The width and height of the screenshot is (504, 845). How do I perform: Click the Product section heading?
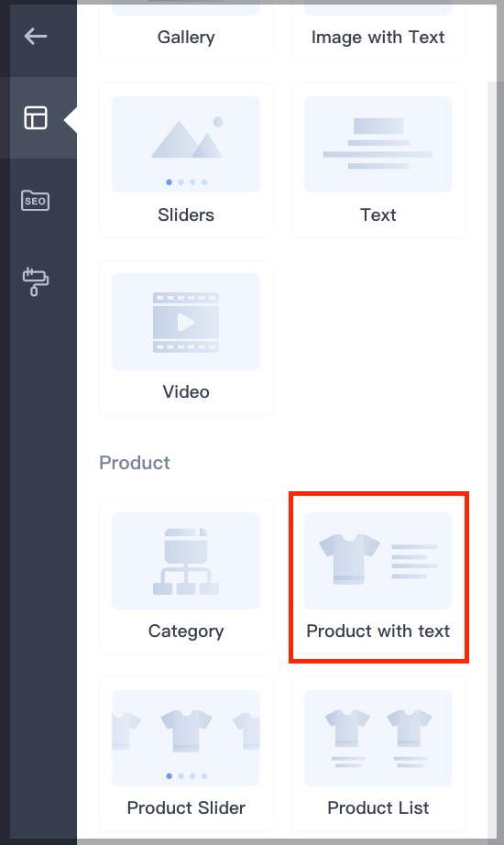coord(135,463)
